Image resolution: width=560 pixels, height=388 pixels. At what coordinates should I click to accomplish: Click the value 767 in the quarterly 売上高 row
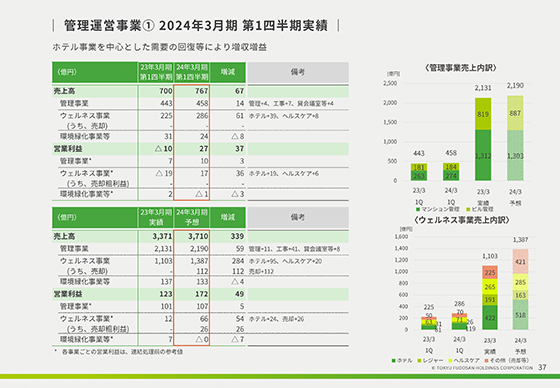[201, 91]
